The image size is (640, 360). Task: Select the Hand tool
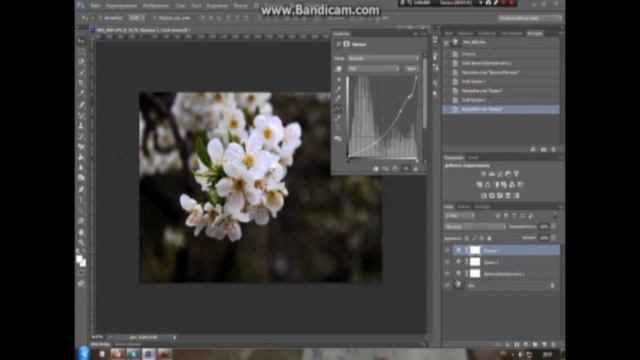point(81,232)
